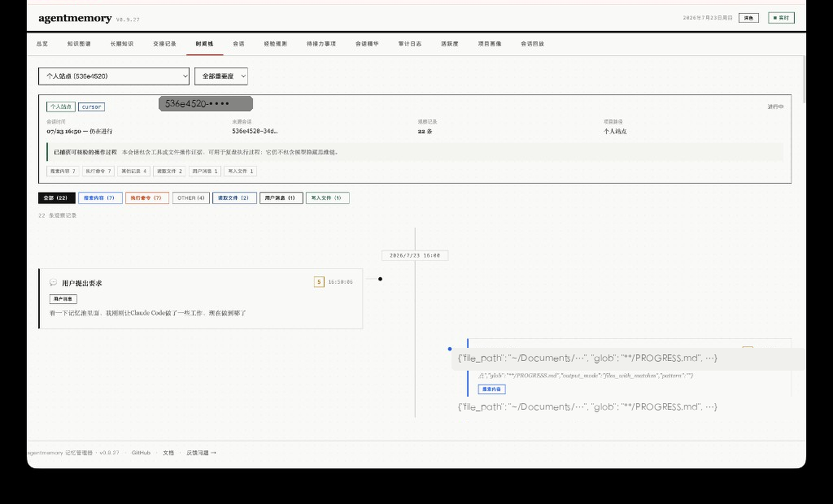Switch to the 知识图谱 tab
Image resolution: width=833 pixels, height=504 pixels.
79,44
